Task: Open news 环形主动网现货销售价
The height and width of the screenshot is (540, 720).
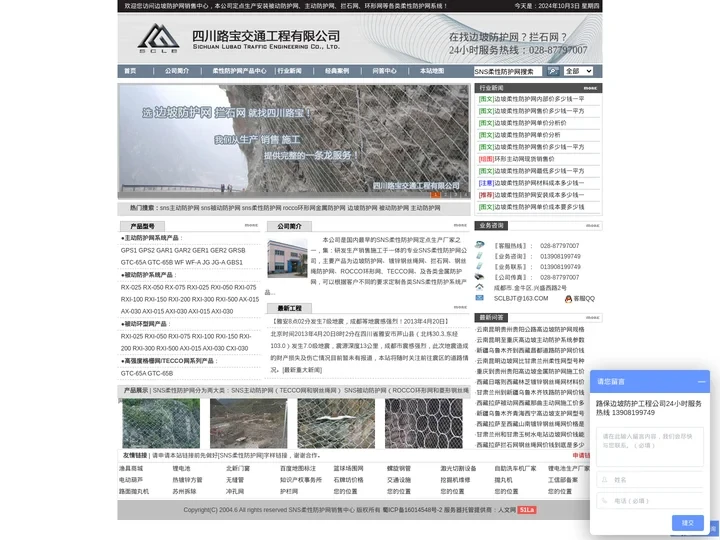Action: click(x=524, y=159)
